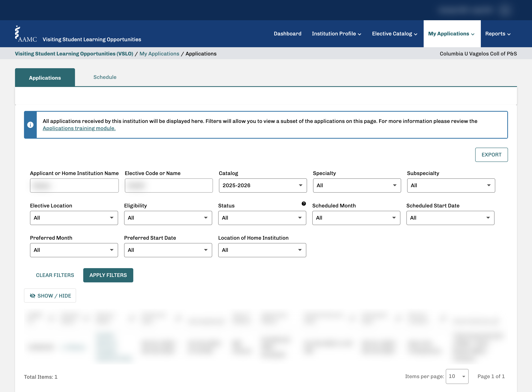
Task: Open the Scheduled Start Date dropdown
Action: click(x=450, y=218)
